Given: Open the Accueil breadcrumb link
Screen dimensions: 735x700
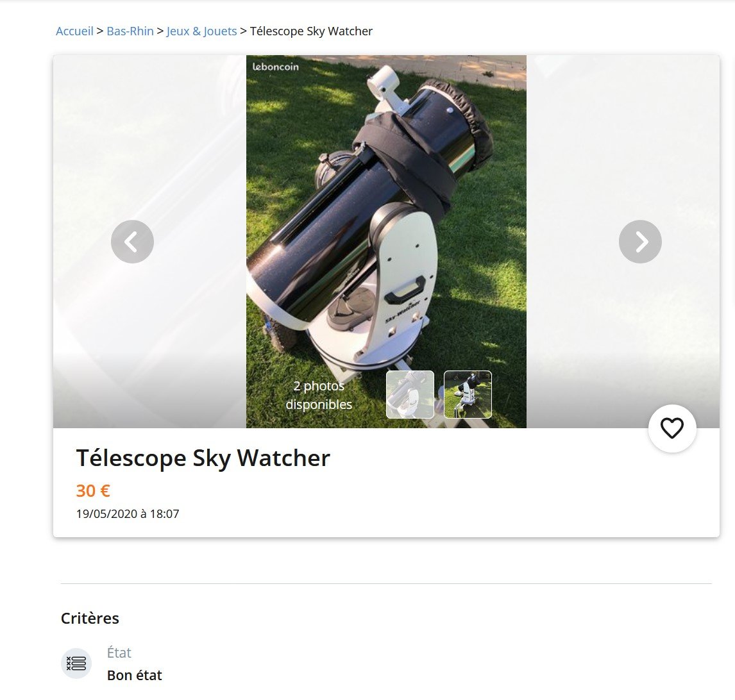Looking at the screenshot, I should [74, 31].
